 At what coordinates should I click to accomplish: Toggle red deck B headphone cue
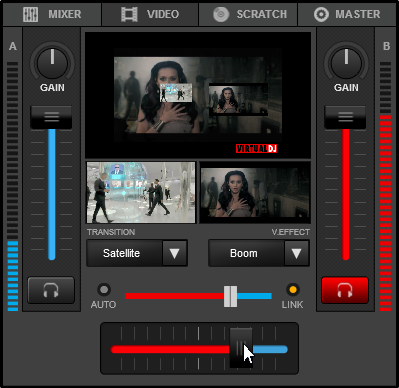pos(345,290)
